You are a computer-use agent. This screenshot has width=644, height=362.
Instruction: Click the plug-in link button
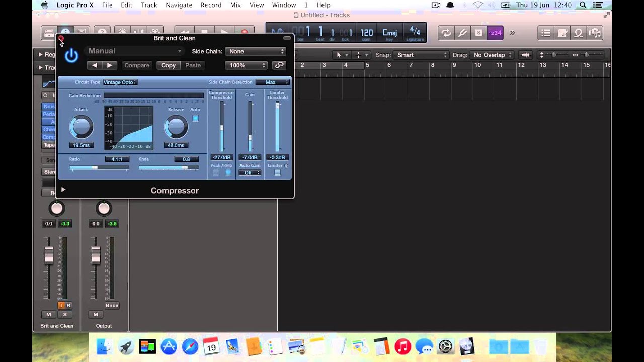(x=279, y=65)
